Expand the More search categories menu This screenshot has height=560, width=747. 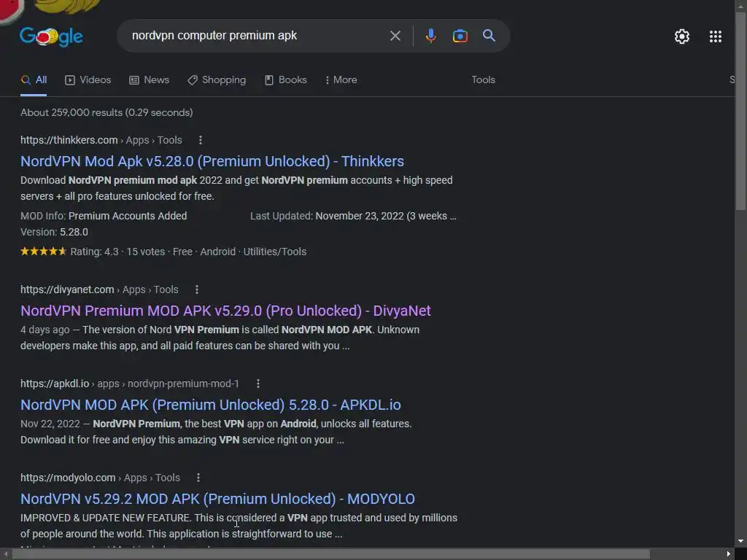tap(341, 80)
